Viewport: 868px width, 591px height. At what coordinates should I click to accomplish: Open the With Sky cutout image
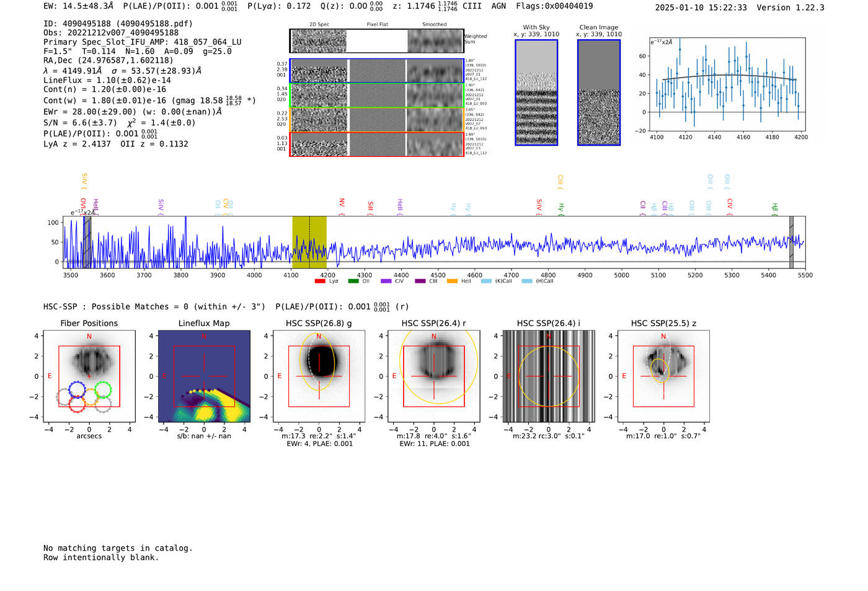536,92
